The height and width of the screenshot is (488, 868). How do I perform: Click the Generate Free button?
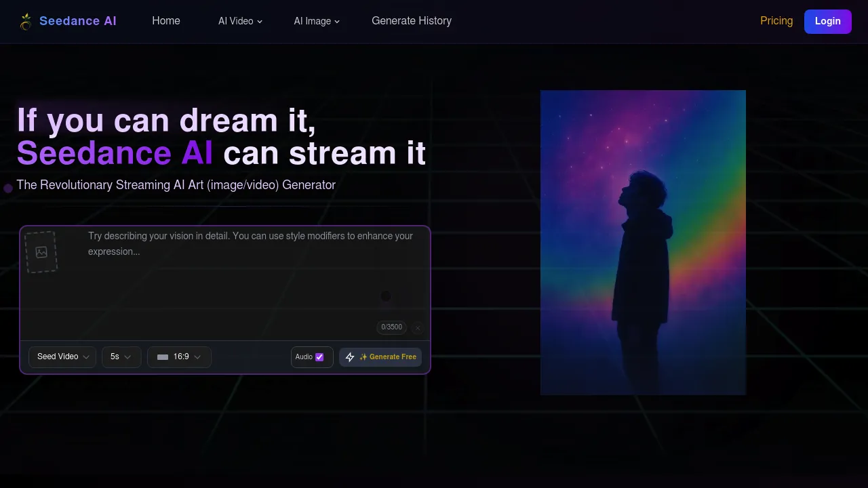[380, 357]
